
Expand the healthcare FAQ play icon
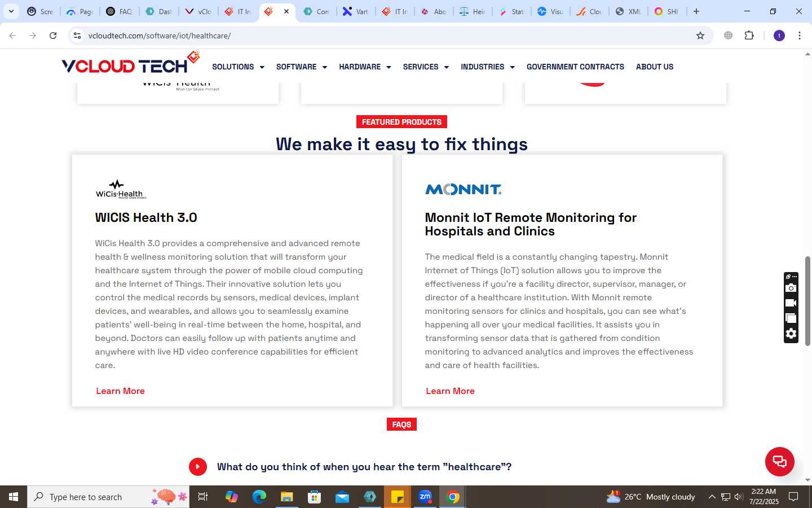tap(198, 467)
